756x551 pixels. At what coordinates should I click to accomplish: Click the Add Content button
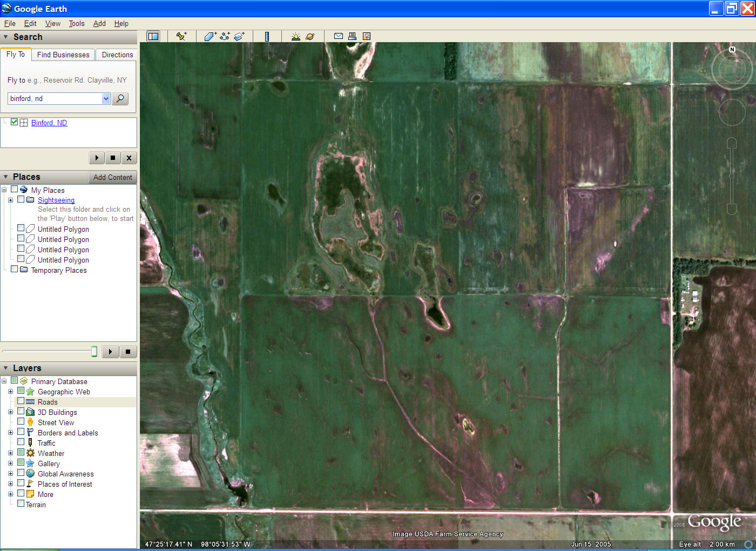pos(112,177)
